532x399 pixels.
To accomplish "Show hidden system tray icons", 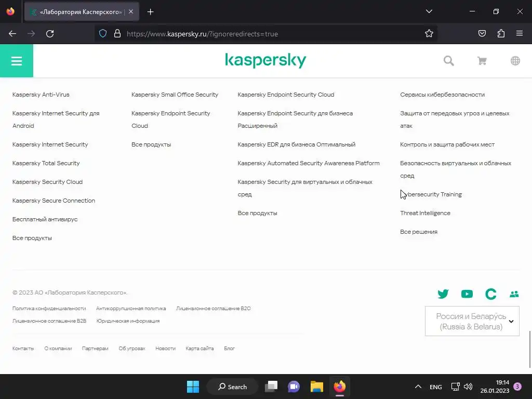I will (x=418, y=387).
